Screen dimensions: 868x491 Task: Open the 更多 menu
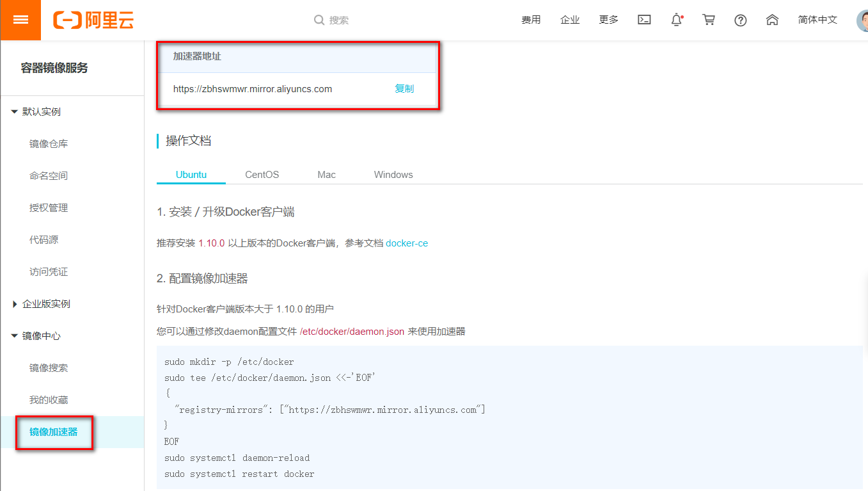tap(609, 20)
